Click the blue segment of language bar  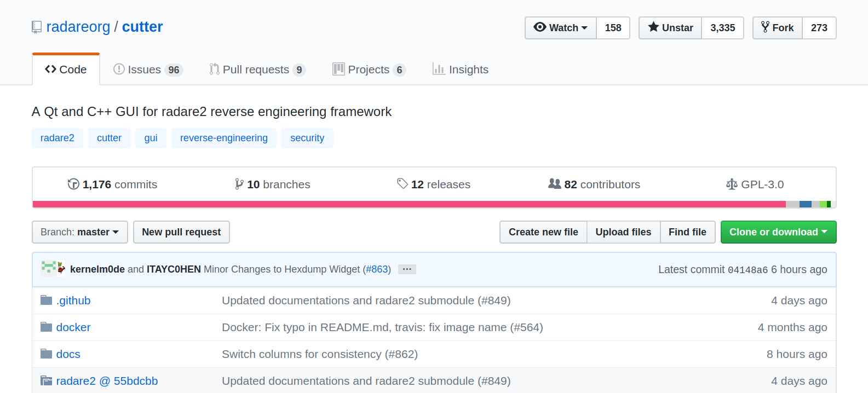806,204
